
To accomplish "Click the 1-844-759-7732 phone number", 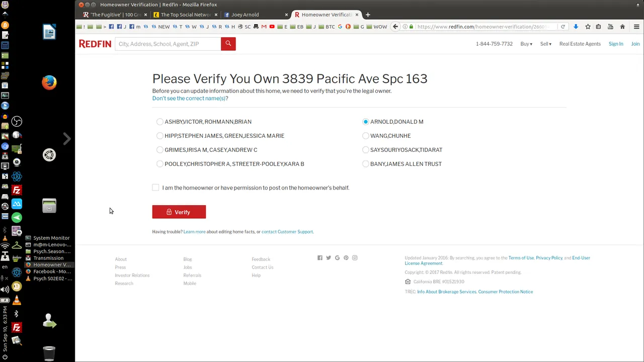I will pos(494,44).
